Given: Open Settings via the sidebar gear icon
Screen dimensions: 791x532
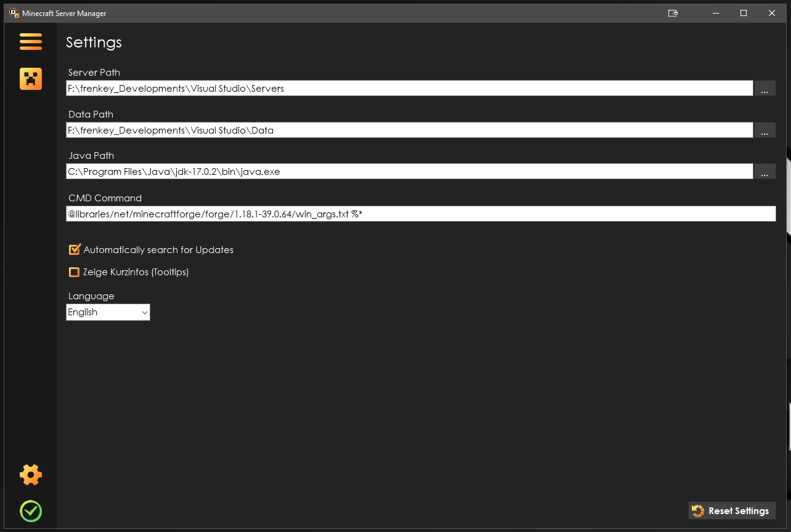Looking at the screenshot, I should click(31, 475).
